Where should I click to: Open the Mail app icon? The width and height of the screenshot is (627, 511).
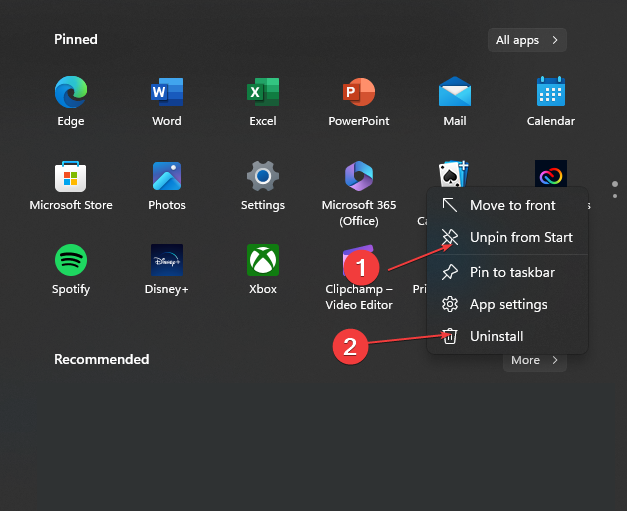pos(454,93)
